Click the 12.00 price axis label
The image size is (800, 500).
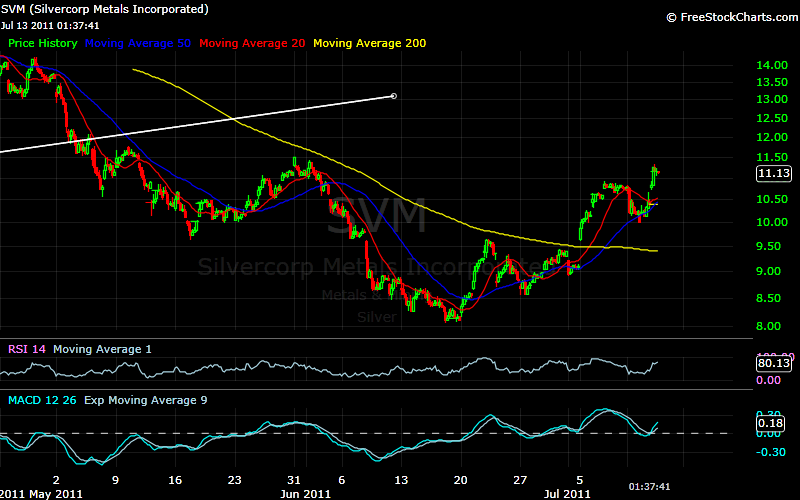click(x=772, y=137)
